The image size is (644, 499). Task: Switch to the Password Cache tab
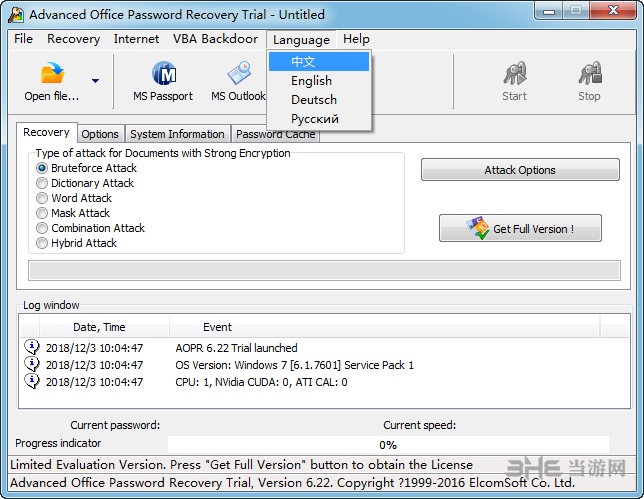[276, 136]
